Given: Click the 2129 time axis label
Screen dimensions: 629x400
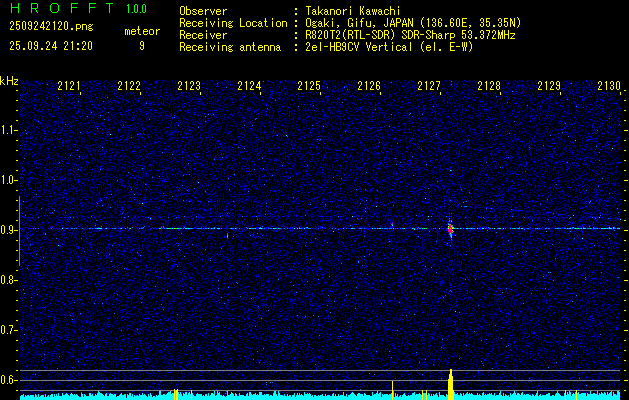Looking at the screenshot, I should click(549, 86).
